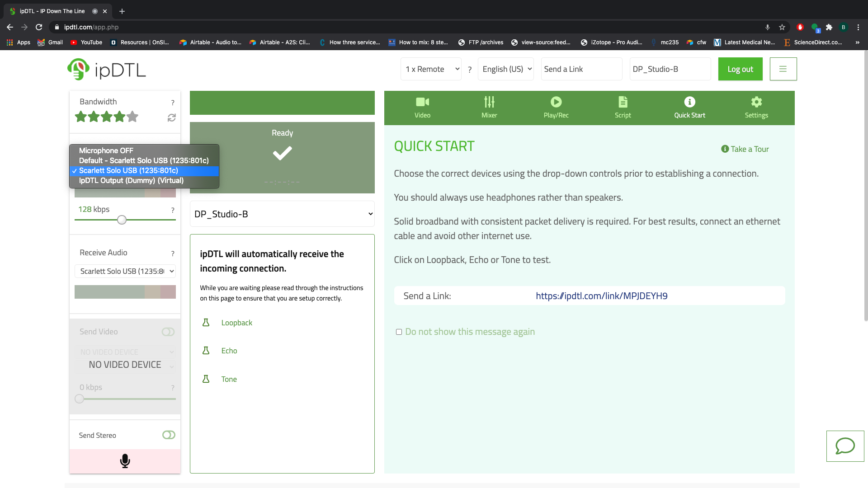This screenshot has height=488, width=868.
Task: Open the Script tab
Action: coord(623,108)
